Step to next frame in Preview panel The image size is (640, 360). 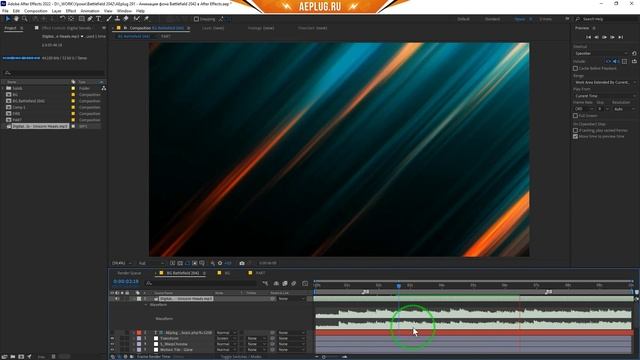612,37
